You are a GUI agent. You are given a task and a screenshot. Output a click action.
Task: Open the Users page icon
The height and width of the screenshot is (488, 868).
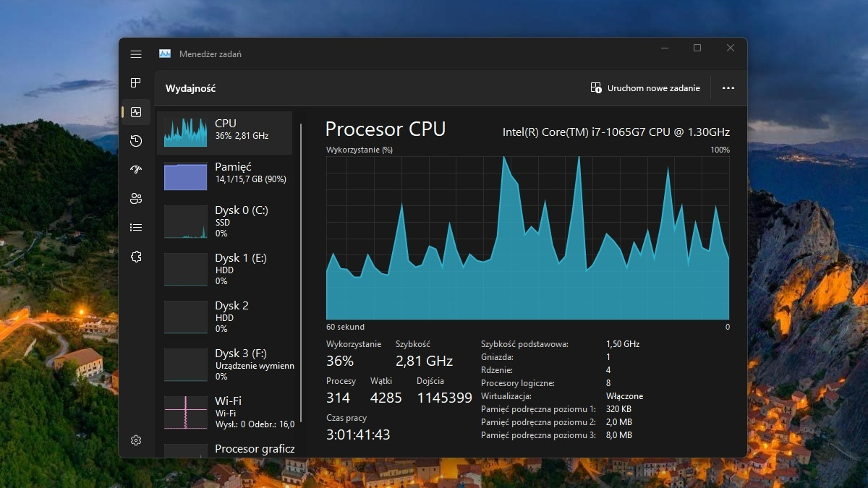pos(136,199)
